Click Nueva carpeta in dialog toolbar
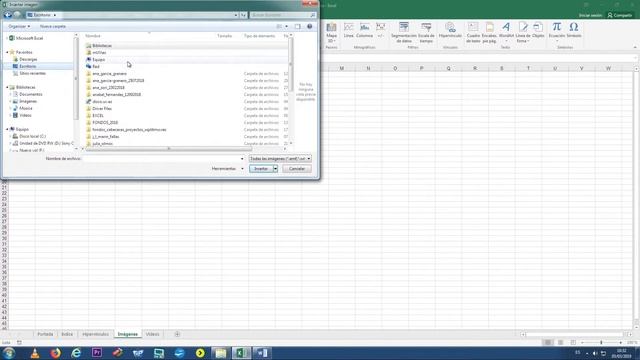640x360 pixels. coord(53,27)
